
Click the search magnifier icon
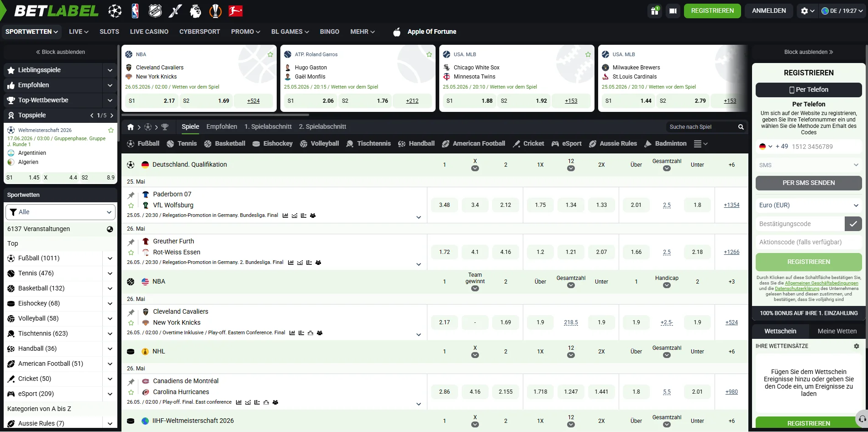(x=741, y=127)
